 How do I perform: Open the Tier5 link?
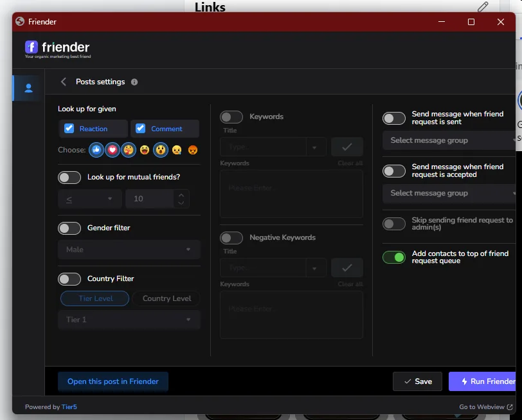(69, 406)
